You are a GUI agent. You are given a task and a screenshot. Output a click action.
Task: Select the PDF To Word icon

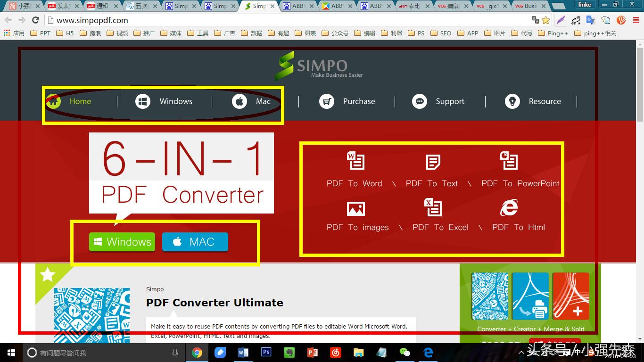(x=355, y=161)
